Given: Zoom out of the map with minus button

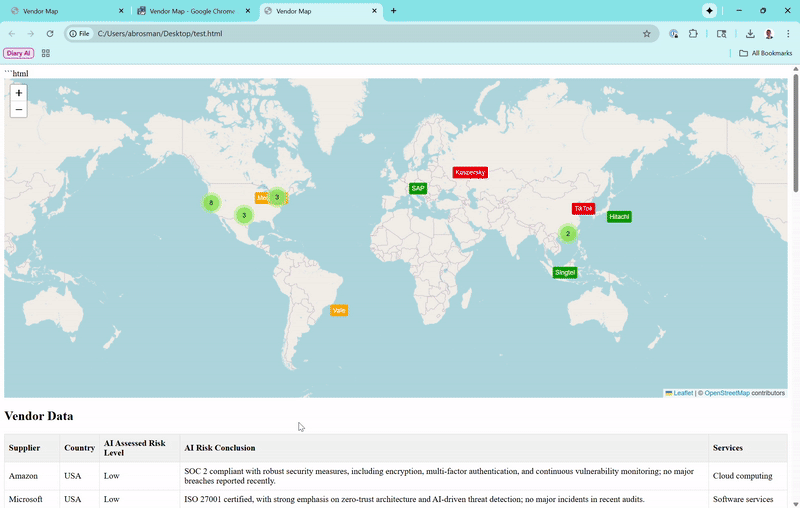Looking at the screenshot, I should [x=19, y=109].
